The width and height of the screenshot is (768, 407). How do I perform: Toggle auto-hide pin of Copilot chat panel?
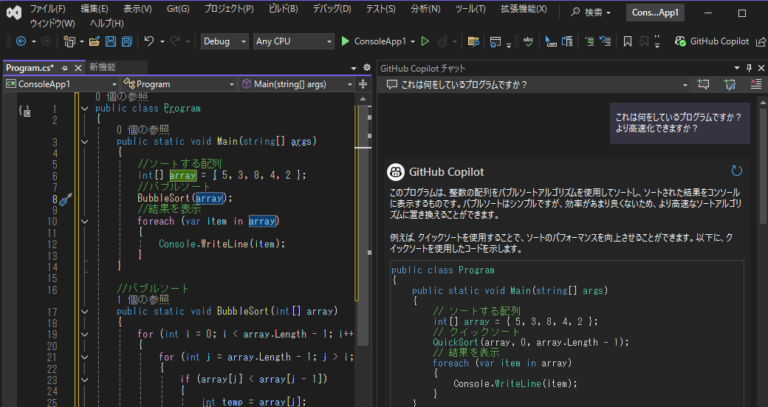pyautogui.click(x=749, y=68)
